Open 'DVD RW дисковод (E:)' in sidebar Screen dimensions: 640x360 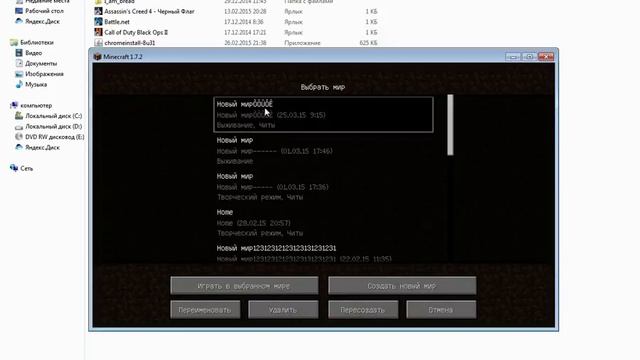[50, 137]
